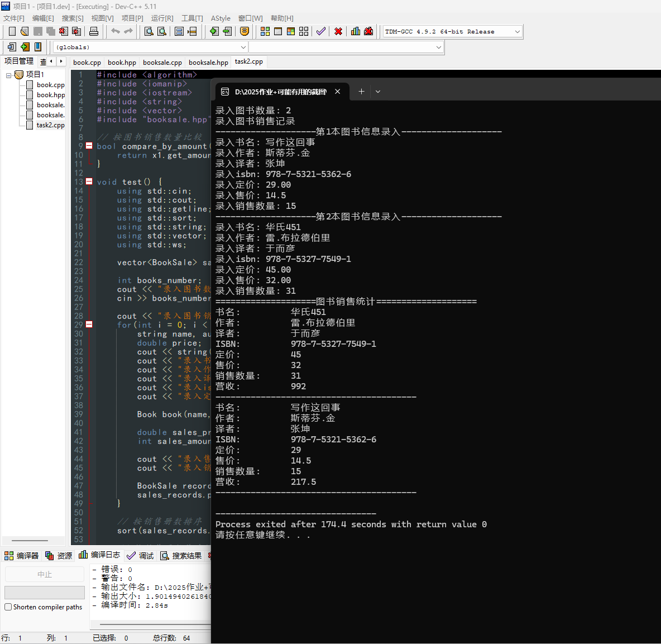661x644 pixels.
Task: Click the first icon in the second toolbar row
Action: click(x=12, y=47)
